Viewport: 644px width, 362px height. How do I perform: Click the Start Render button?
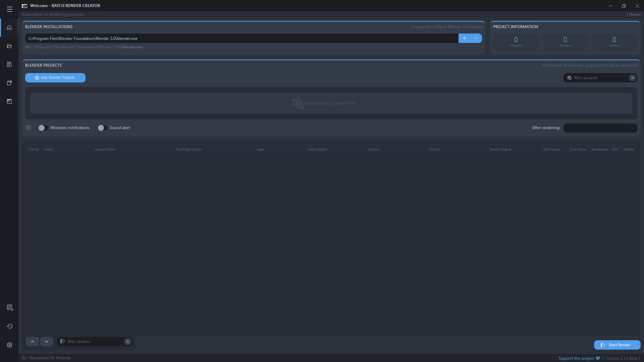click(617, 345)
